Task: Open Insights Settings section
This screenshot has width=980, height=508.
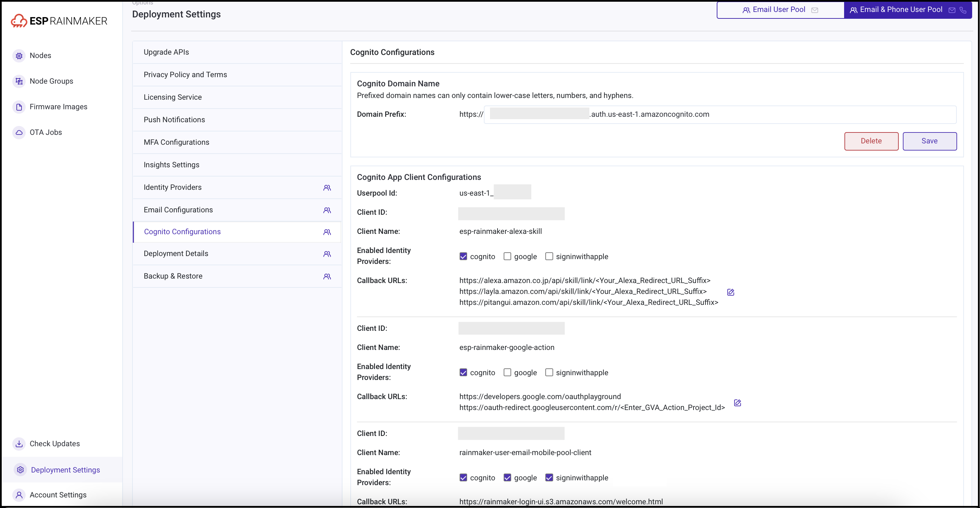Action: click(237, 165)
